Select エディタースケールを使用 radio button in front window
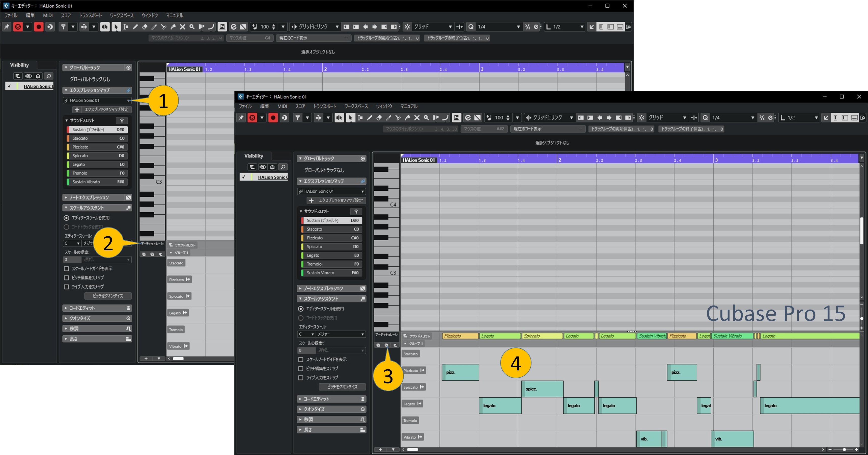The image size is (868, 455). pyautogui.click(x=301, y=309)
